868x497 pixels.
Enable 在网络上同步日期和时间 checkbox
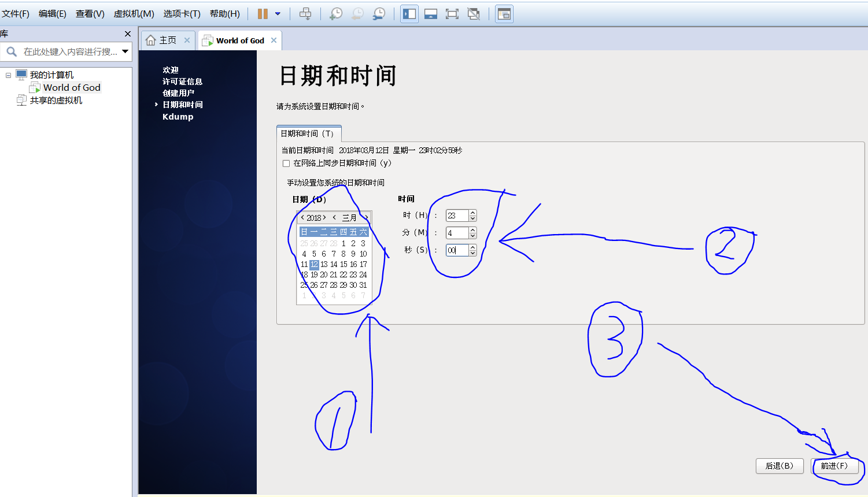[286, 164]
